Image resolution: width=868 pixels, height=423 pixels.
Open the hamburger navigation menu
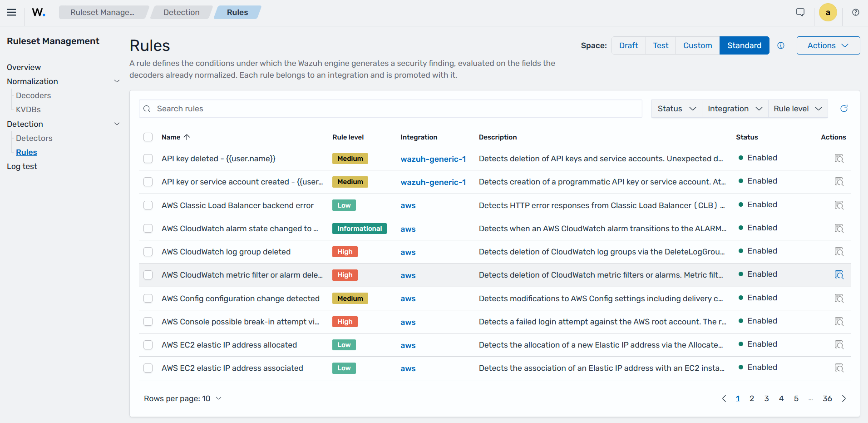(x=11, y=12)
